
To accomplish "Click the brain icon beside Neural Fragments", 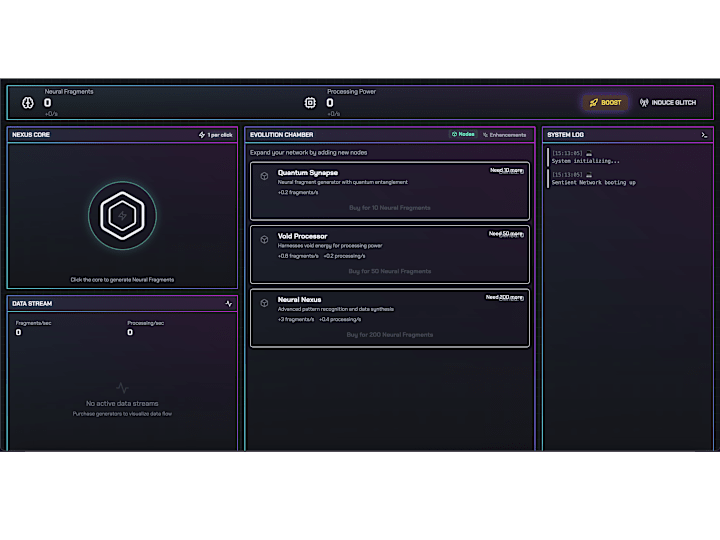I will pyautogui.click(x=28, y=102).
